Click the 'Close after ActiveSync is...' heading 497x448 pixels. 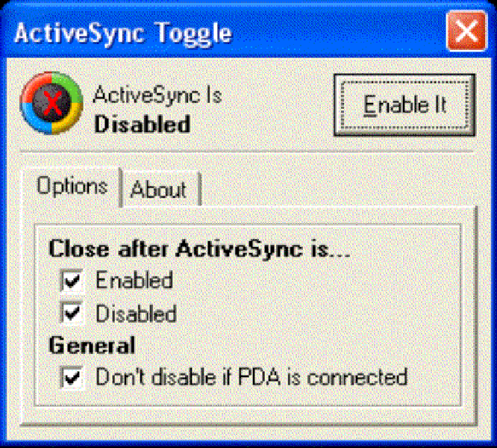click(199, 249)
